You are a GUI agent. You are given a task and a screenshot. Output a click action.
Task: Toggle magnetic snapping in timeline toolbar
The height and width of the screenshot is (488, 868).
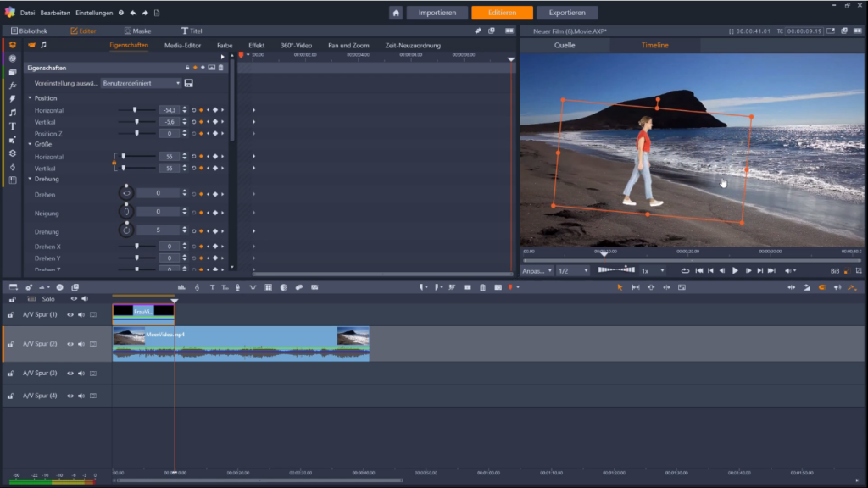pyautogui.click(x=821, y=287)
